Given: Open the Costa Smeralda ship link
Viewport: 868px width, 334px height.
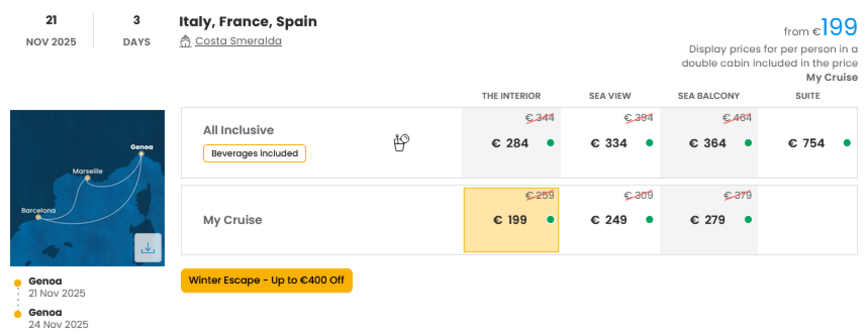Looking at the screenshot, I should click(238, 41).
